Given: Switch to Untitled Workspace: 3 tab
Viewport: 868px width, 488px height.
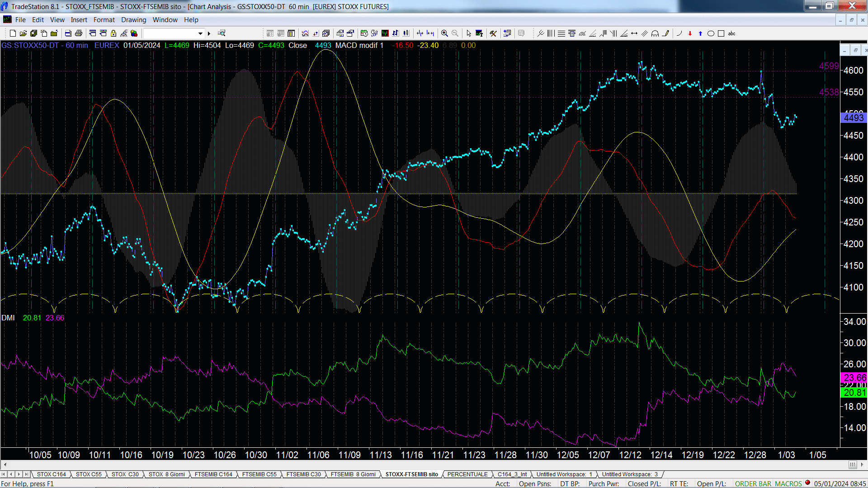Looking at the screenshot, I should click(x=630, y=474).
